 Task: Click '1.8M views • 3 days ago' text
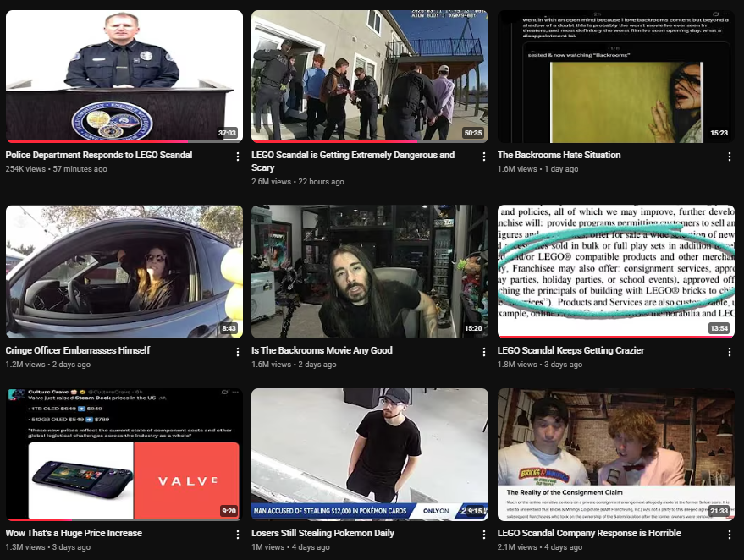(540, 364)
